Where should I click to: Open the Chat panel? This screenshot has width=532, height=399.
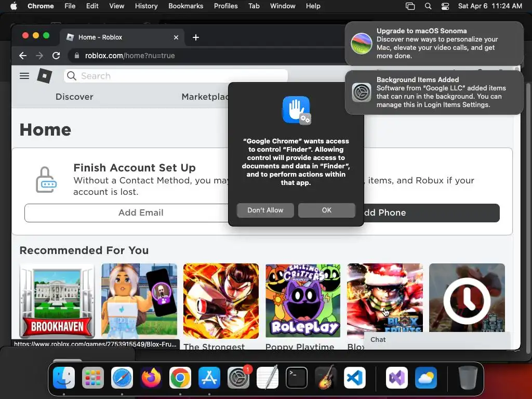tap(437, 340)
